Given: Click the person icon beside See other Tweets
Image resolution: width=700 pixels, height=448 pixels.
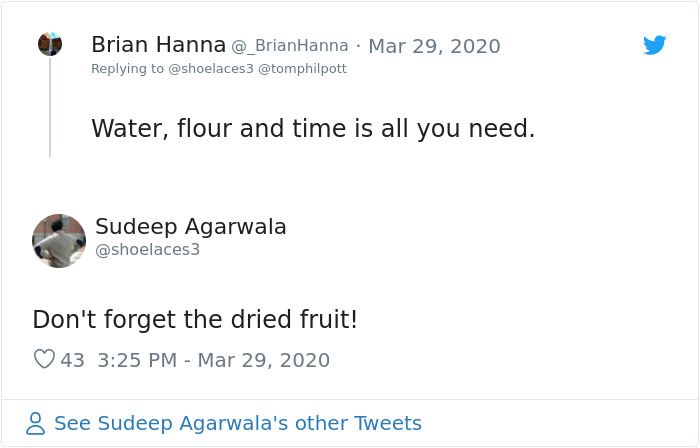Looking at the screenshot, I should pos(36,424).
